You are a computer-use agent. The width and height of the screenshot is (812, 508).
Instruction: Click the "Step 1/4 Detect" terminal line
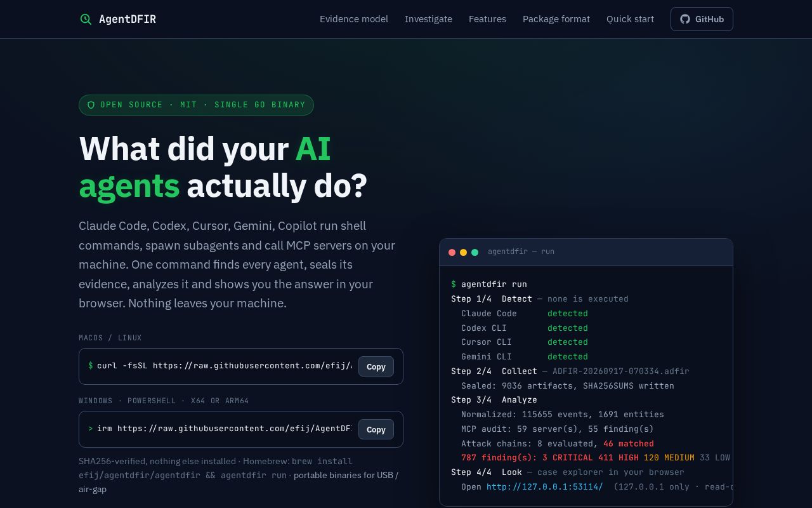click(x=540, y=298)
